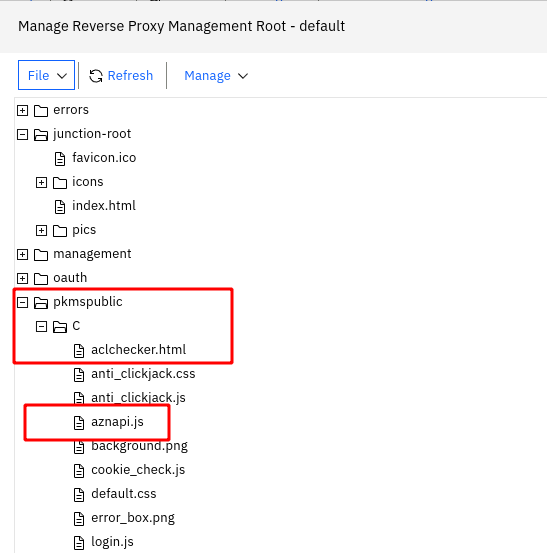Click the management folder icon

pos(41,255)
